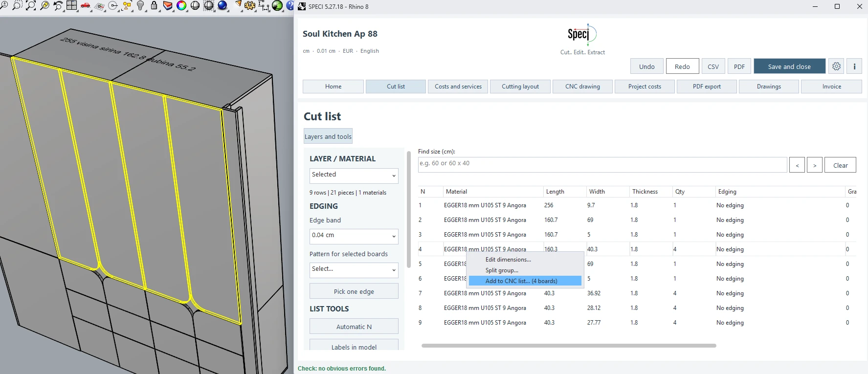Click the Undo button
Image resolution: width=868 pixels, height=374 pixels.
point(646,66)
